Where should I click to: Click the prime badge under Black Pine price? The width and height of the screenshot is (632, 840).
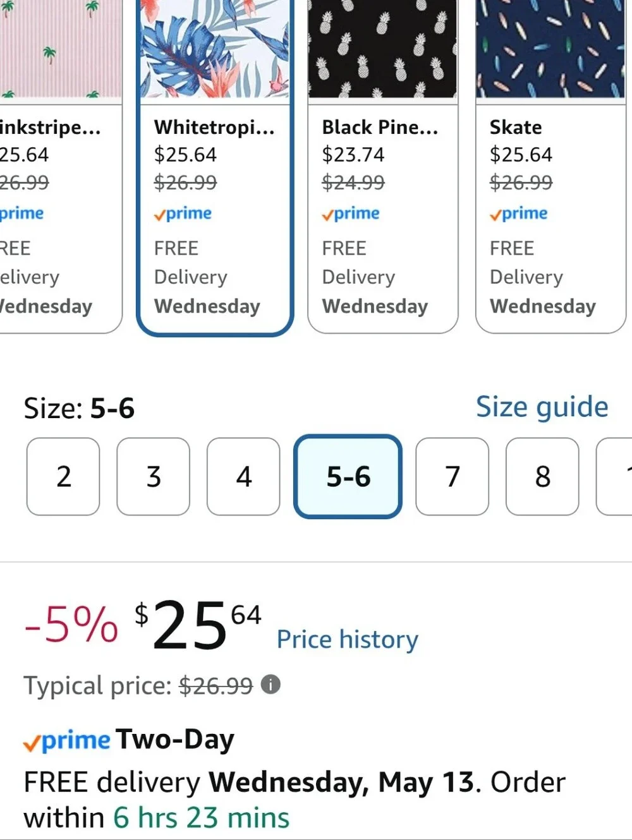coord(351,213)
